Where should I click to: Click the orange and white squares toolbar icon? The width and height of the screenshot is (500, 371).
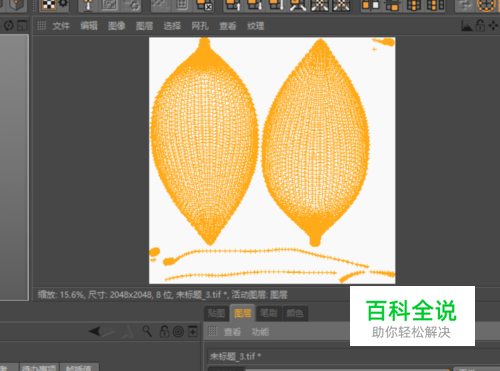pos(370,5)
